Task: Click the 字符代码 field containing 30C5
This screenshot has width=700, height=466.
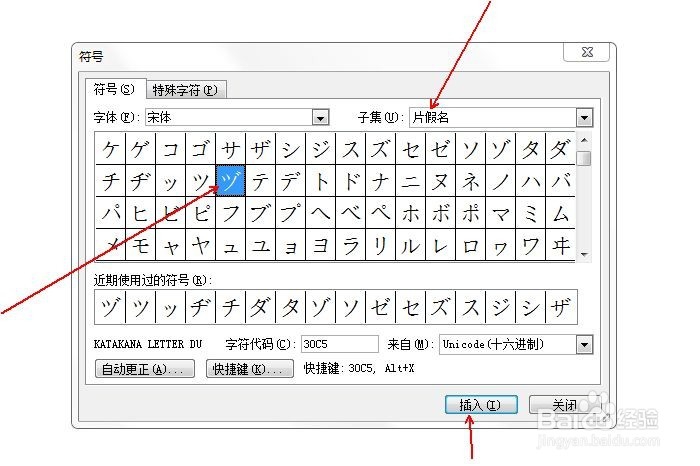Action: tap(340, 344)
